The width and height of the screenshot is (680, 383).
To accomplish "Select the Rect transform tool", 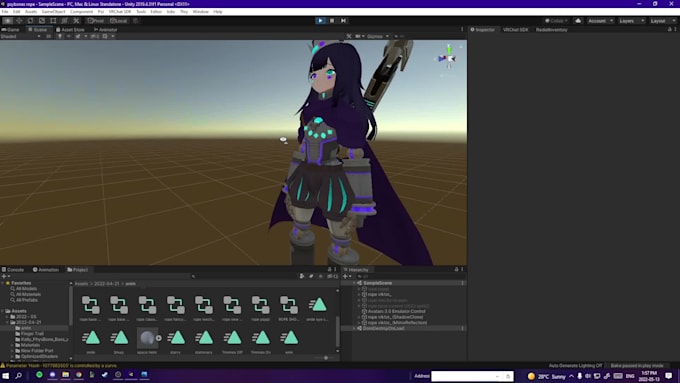I will (x=53, y=20).
